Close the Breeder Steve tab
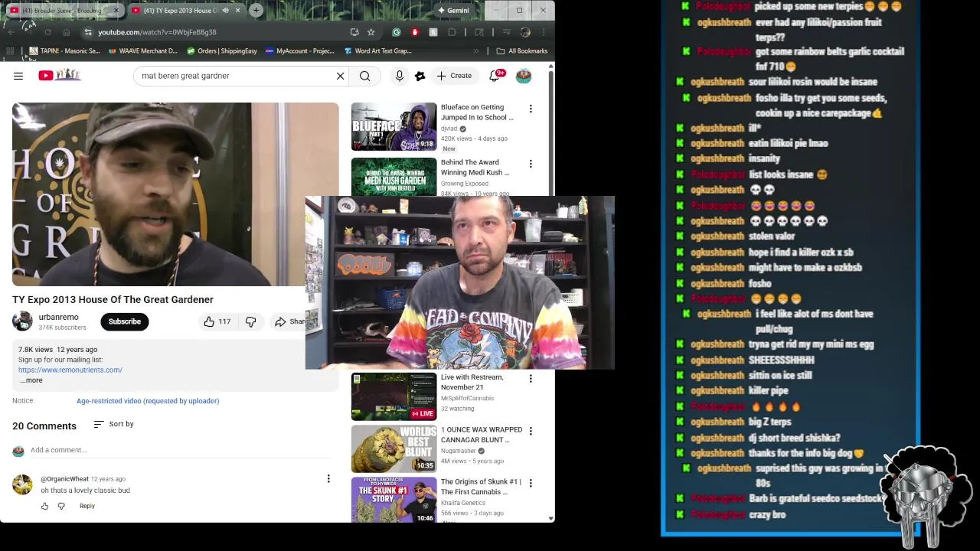The width and height of the screenshot is (980, 551). [x=116, y=11]
